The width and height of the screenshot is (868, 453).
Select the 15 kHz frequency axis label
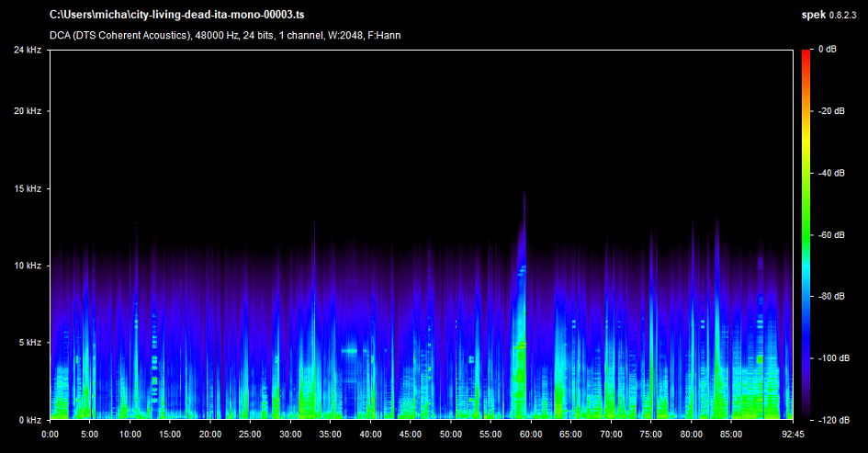[27, 188]
